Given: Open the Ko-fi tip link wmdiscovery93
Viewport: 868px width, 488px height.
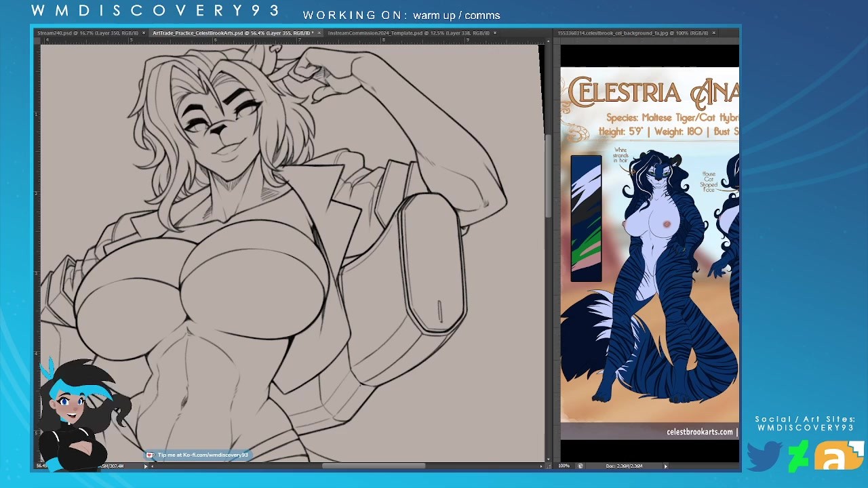Looking at the screenshot, I should click(x=203, y=455).
